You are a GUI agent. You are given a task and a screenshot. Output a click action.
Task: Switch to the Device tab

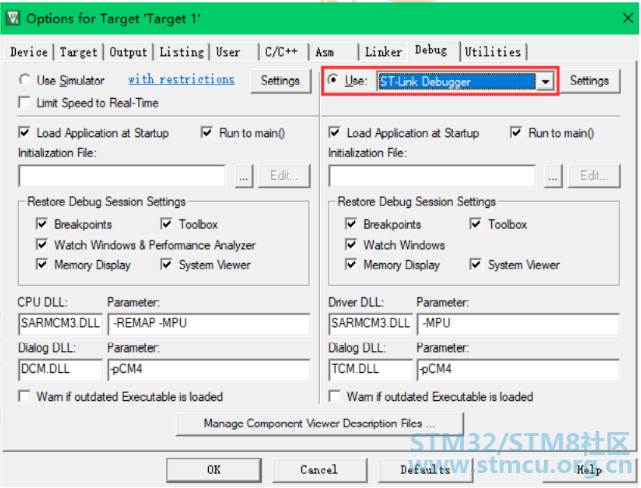coord(29,52)
